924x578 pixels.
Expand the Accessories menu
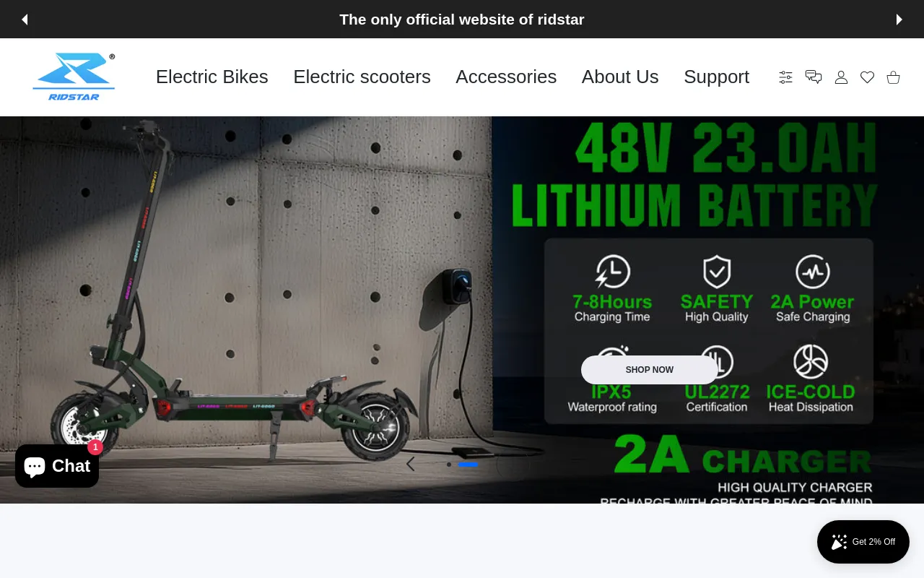[x=506, y=77]
